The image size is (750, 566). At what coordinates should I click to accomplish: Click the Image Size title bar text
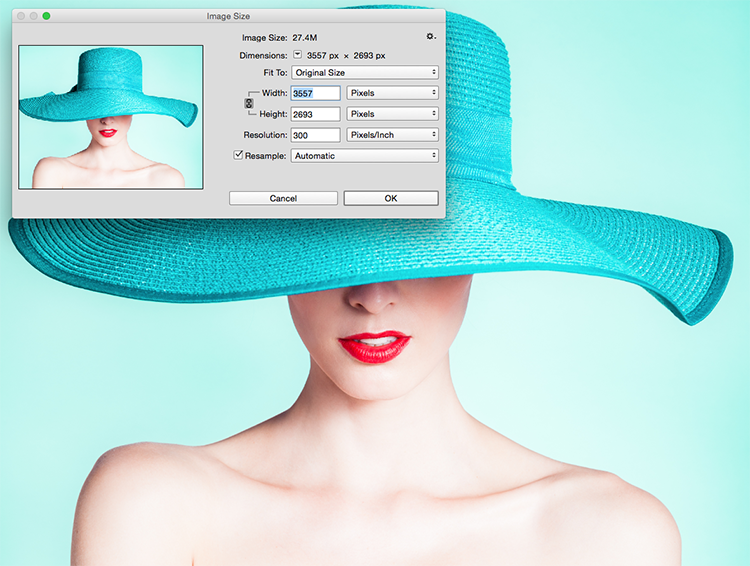tap(228, 16)
